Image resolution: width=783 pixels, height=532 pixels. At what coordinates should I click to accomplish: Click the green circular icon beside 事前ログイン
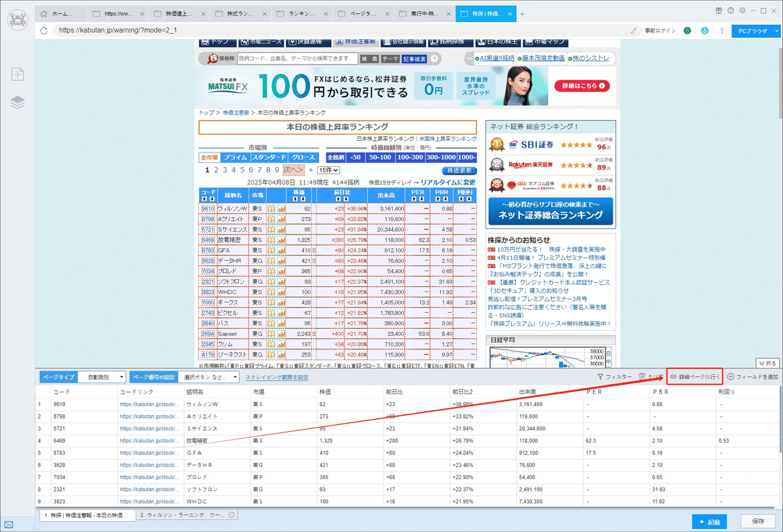click(x=687, y=30)
